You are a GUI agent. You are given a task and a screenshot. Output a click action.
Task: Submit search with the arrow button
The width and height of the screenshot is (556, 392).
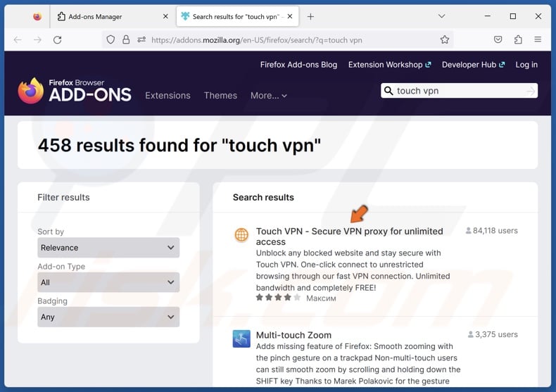pos(531,91)
